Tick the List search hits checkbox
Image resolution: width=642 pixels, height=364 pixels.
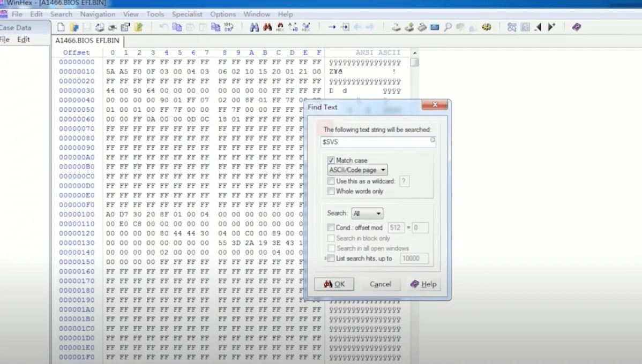tap(331, 259)
